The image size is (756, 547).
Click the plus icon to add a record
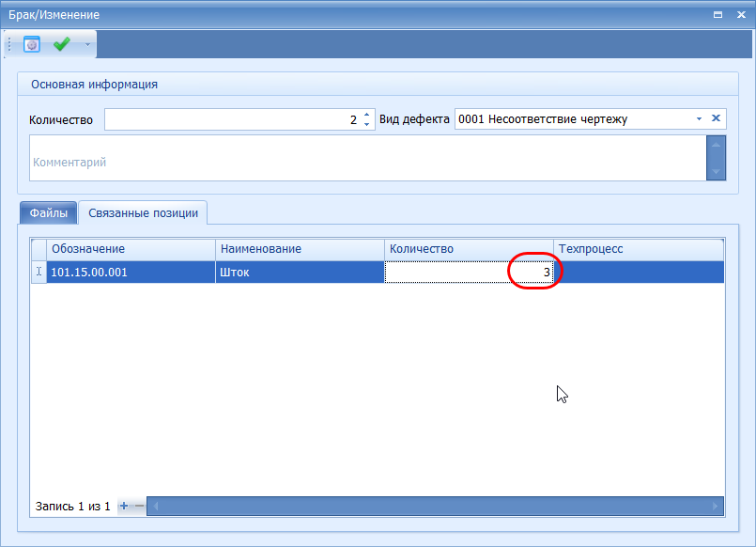[124, 506]
